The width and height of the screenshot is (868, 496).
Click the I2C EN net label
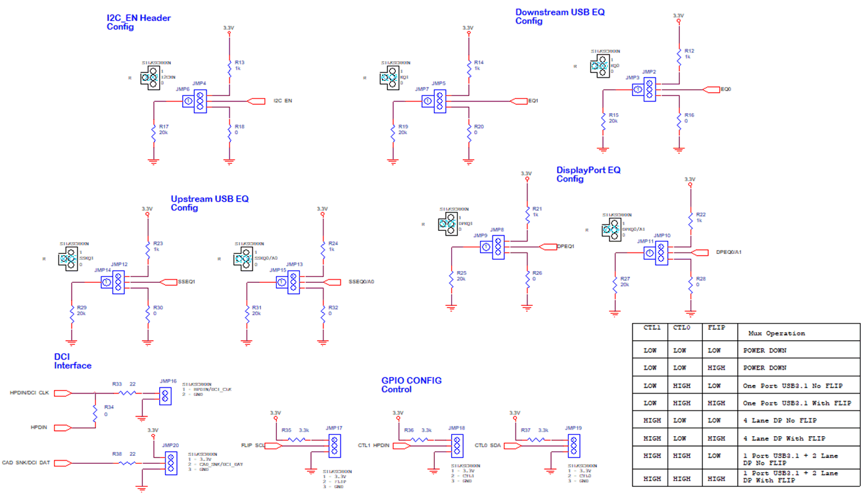click(x=283, y=101)
